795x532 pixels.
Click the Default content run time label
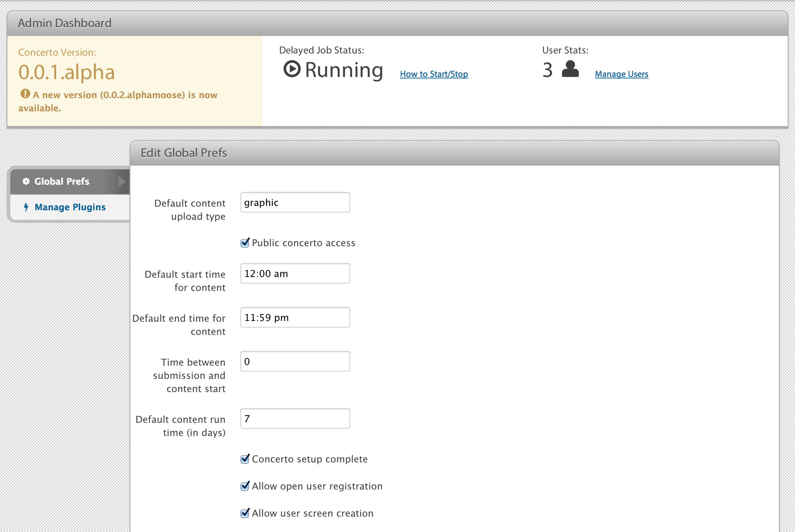click(181, 426)
